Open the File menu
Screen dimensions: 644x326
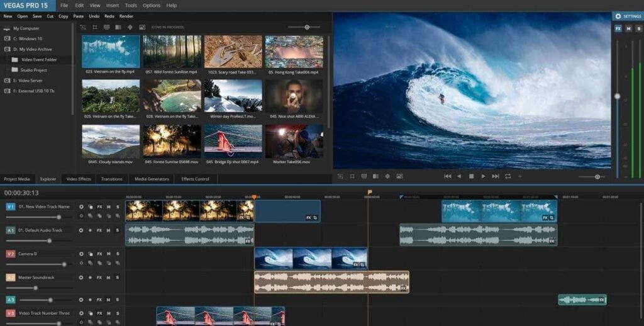click(x=64, y=5)
